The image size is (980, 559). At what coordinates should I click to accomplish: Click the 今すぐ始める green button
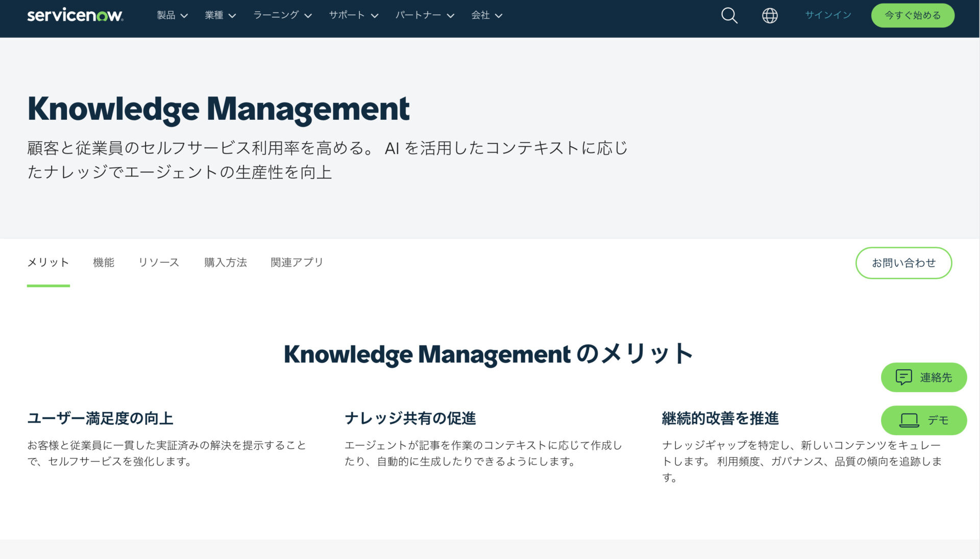913,15
